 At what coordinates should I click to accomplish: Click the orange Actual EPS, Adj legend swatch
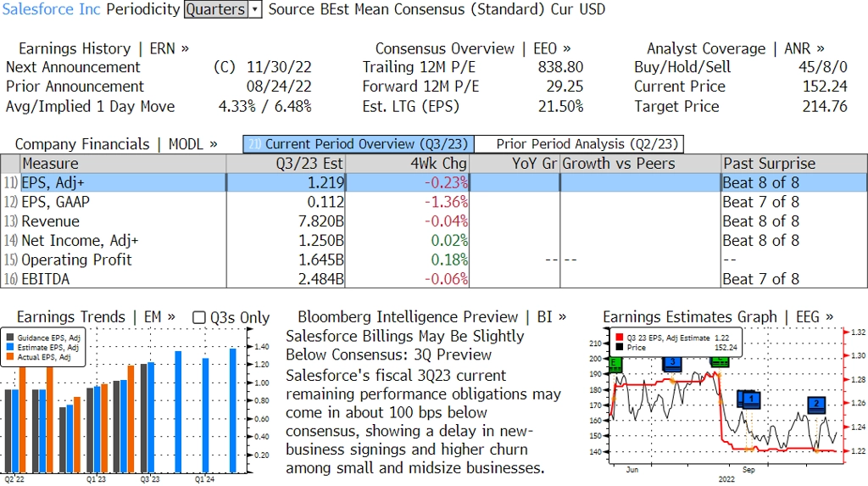(x=10, y=357)
